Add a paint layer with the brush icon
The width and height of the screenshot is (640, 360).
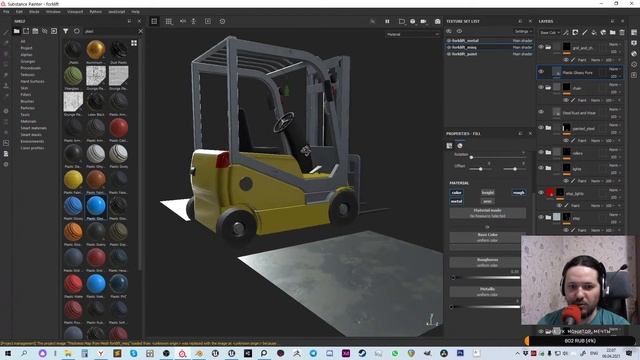[x=584, y=32]
